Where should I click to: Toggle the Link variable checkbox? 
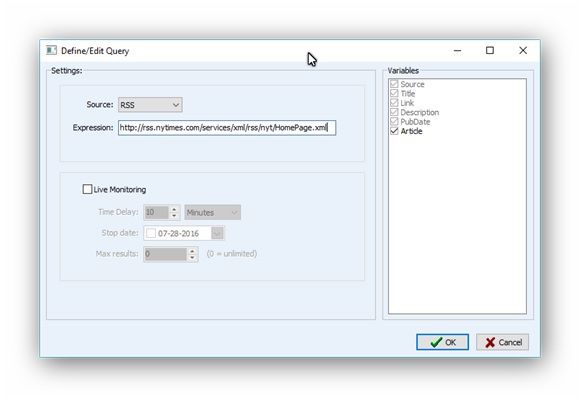tap(394, 103)
